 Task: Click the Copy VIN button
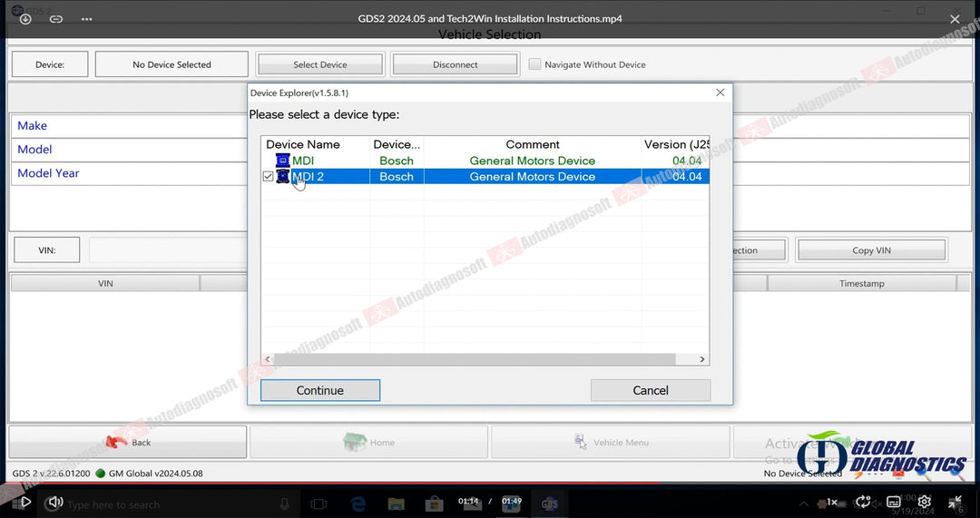click(871, 250)
